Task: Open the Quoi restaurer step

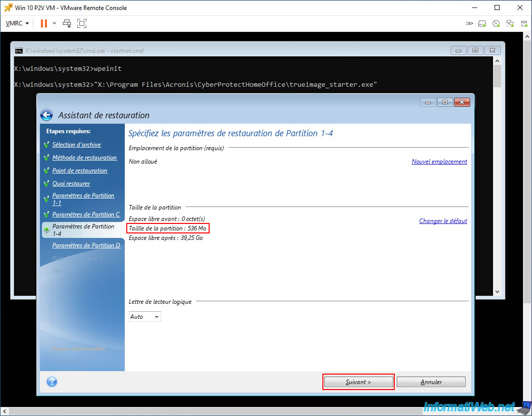Action: click(71, 184)
